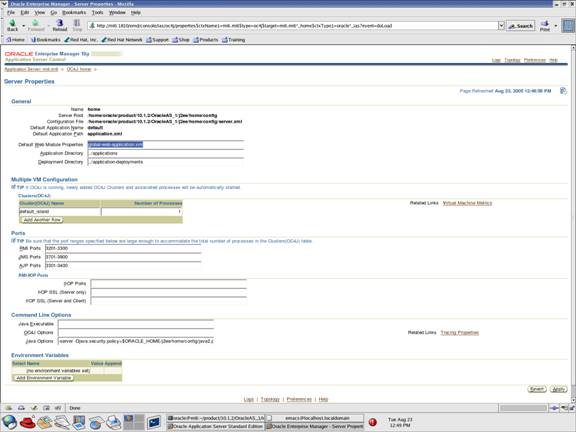
Task: Click the Preferences link in the page footer
Action: pos(299,399)
